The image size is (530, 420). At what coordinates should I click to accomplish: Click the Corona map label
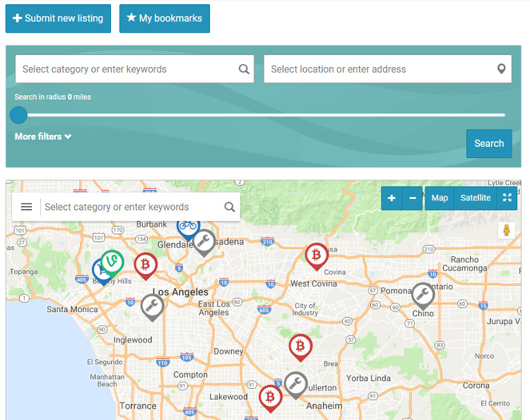(x=476, y=385)
